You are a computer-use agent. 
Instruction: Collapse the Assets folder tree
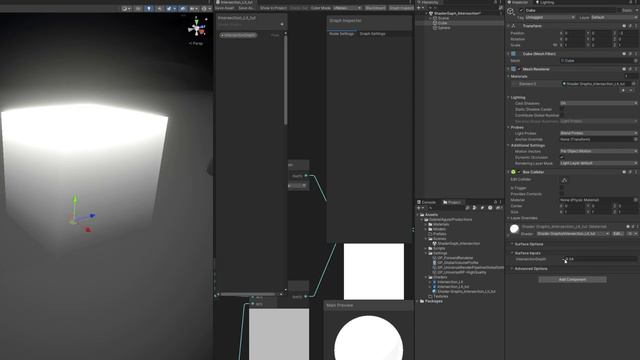click(418, 215)
